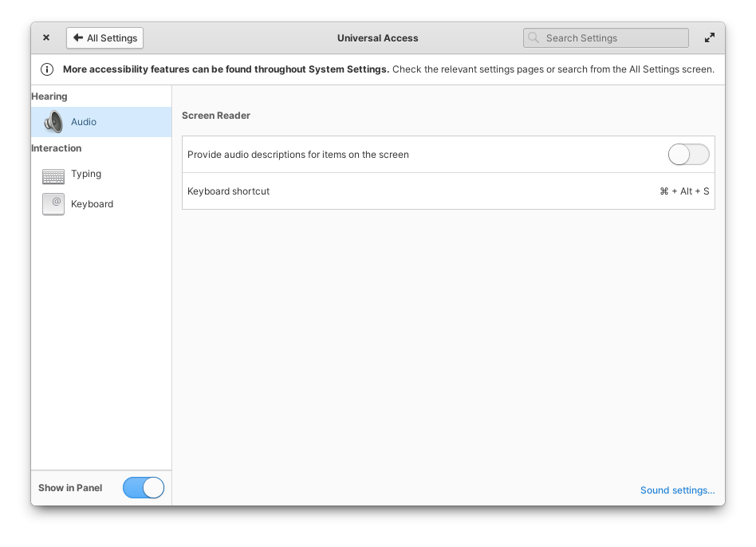Click the accessibility features banner message
Image resolution: width=756 pixels, height=547 pixels.
click(378, 69)
